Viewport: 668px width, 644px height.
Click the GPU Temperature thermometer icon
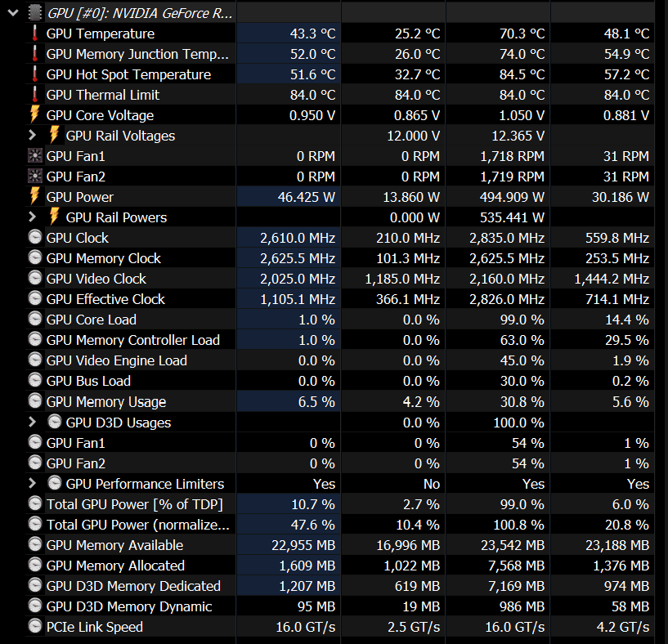pyautogui.click(x=35, y=34)
